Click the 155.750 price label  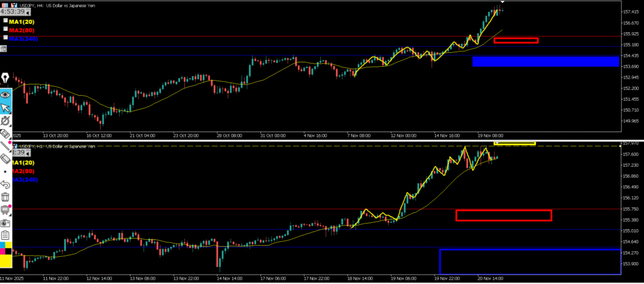(x=631, y=209)
